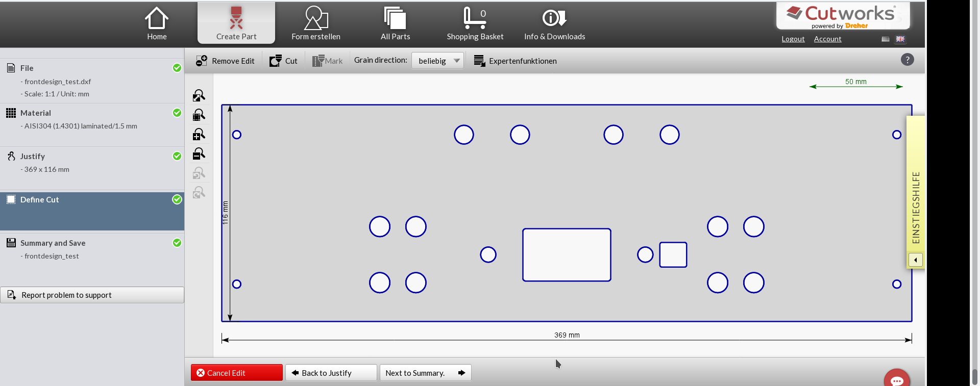Select the small square cutout
The image size is (980, 386).
pyautogui.click(x=673, y=254)
